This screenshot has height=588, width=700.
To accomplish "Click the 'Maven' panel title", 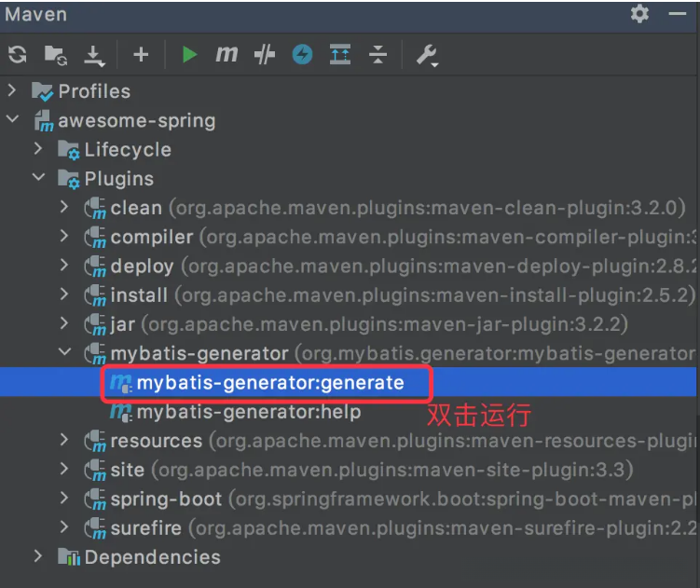I will point(35,14).
